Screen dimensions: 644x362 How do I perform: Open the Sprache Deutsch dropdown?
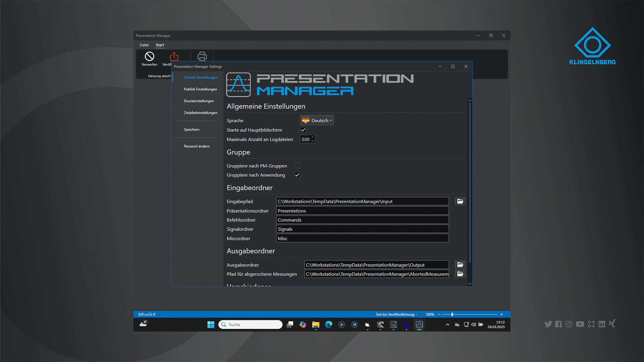(x=317, y=120)
